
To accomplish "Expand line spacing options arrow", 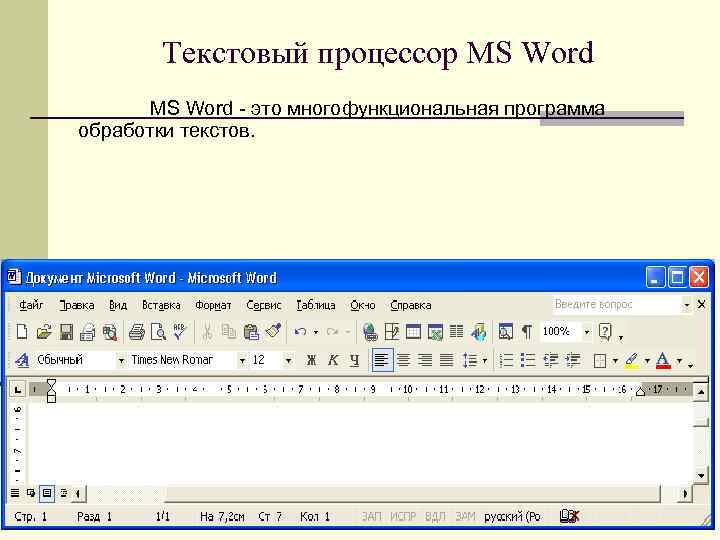I will (484, 361).
